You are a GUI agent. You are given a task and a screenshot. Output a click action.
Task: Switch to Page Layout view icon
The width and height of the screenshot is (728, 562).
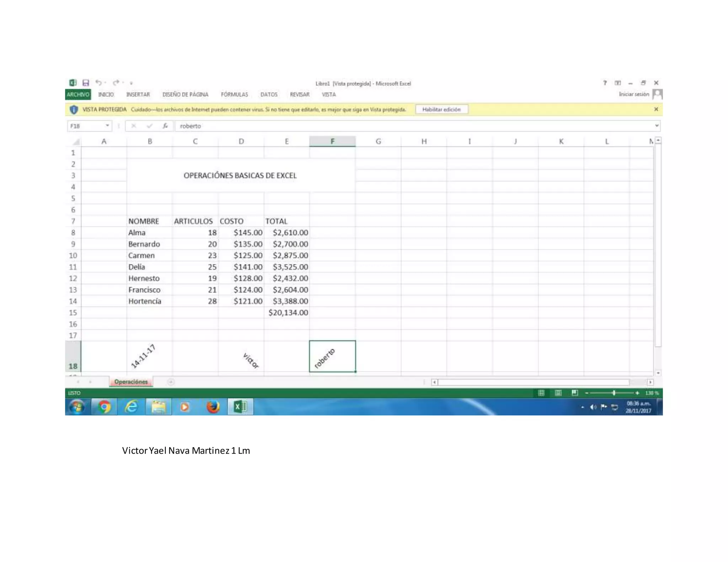[558, 393]
